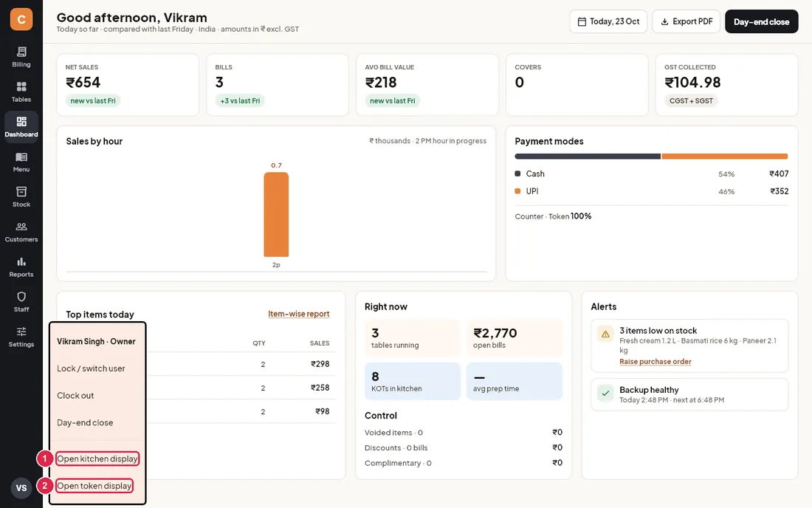Click the orange C app logo

(x=21, y=19)
